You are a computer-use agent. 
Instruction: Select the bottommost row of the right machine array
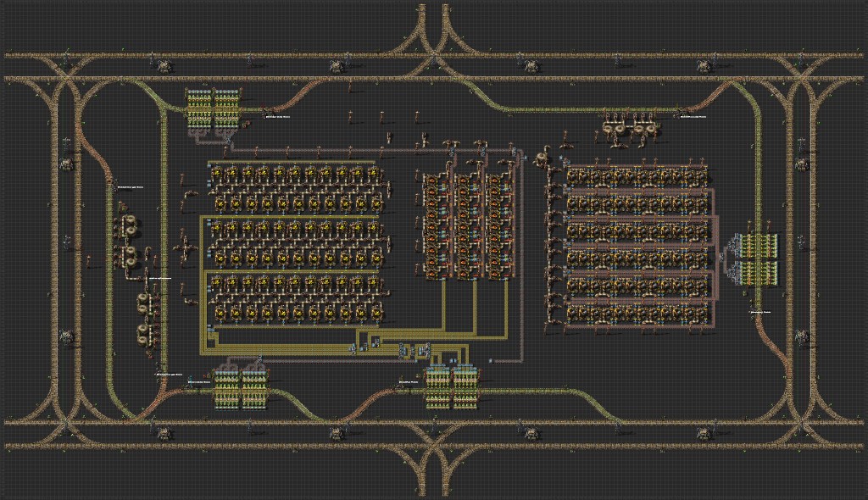(637, 314)
